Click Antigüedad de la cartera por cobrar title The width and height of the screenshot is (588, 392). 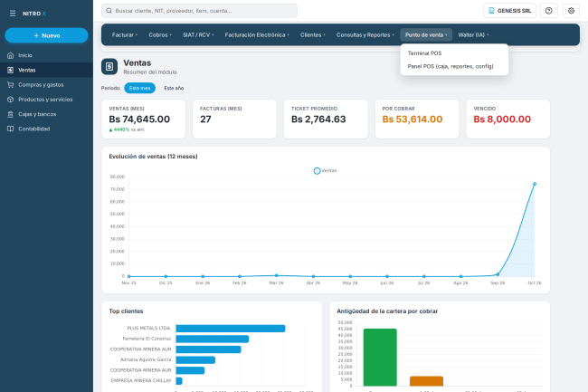coord(387,311)
